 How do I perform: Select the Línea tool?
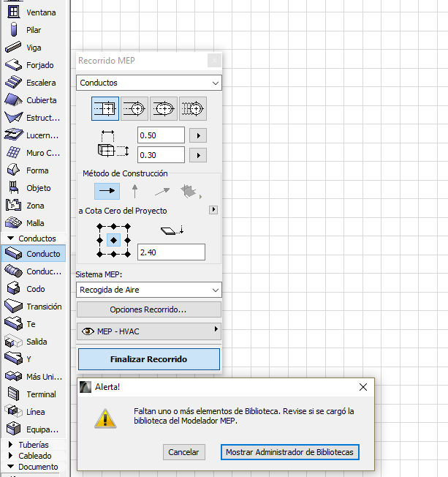tap(34, 412)
